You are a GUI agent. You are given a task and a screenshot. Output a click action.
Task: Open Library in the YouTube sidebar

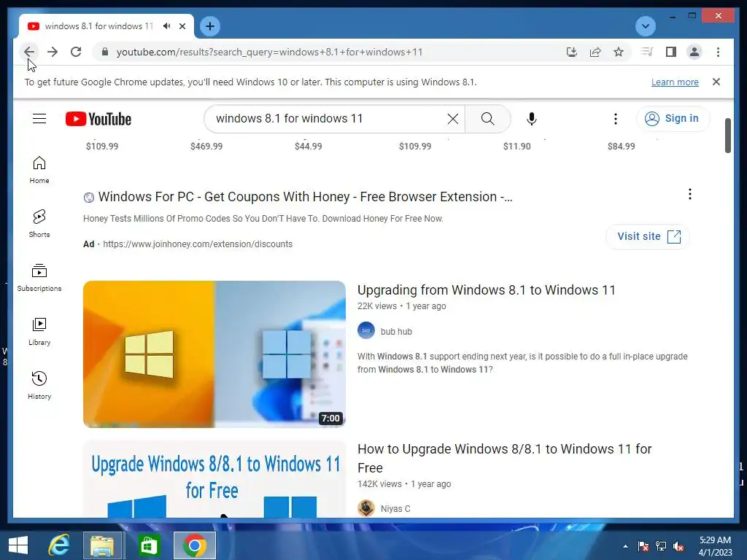(x=39, y=332)
